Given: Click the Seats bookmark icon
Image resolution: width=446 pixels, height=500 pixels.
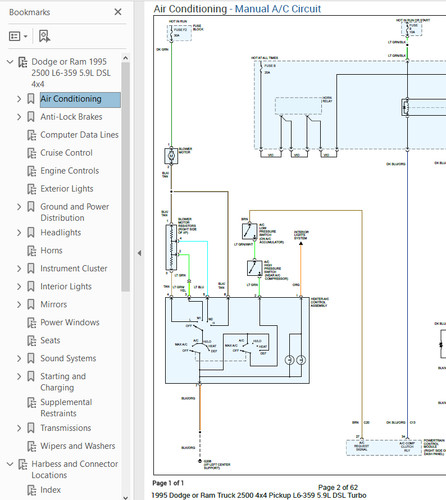Looking at the screenshot, I should pyautogui.click(x=32, y=341).
